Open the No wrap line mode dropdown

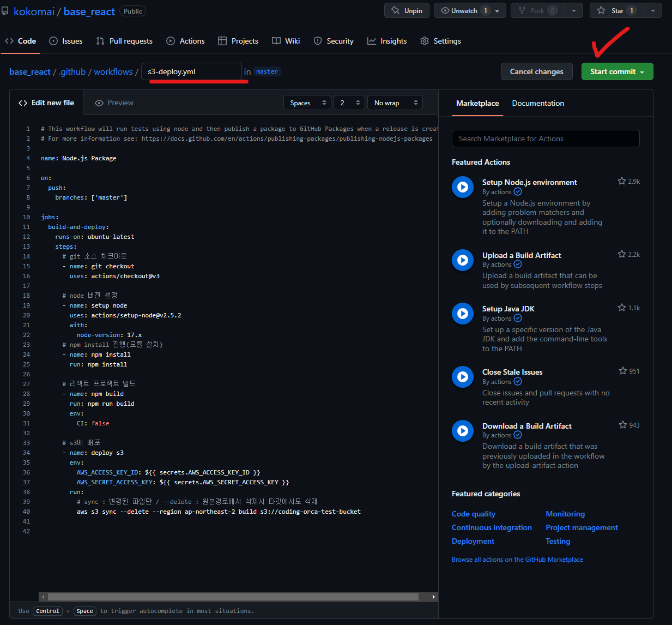click(x=395, y=103)
